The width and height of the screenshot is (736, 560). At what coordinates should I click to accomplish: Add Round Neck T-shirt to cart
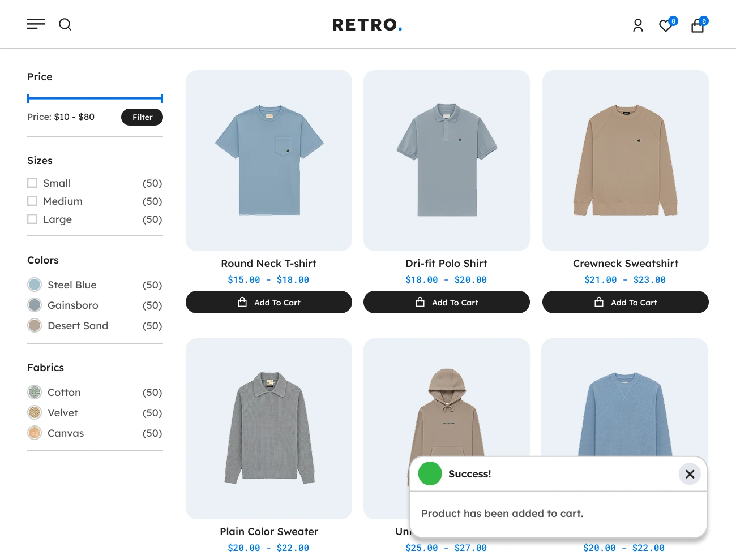click(x=269, y=302)
